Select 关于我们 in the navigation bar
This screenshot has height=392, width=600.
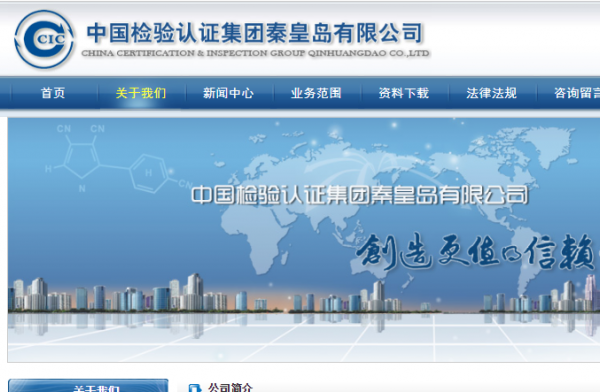point(141,93)
